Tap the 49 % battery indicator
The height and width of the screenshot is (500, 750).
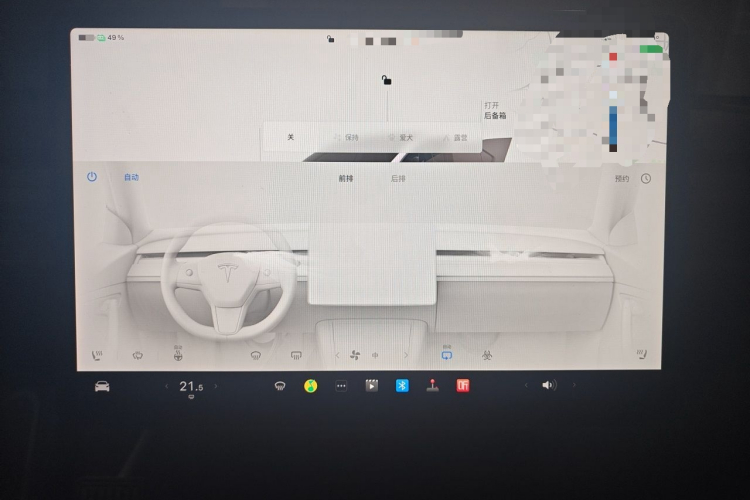click(101, 37)
